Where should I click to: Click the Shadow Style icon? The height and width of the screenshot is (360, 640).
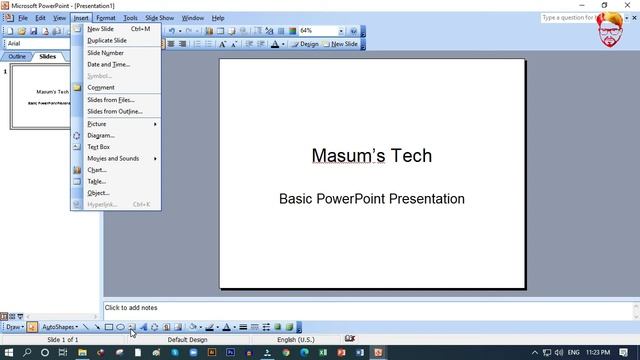278,327
